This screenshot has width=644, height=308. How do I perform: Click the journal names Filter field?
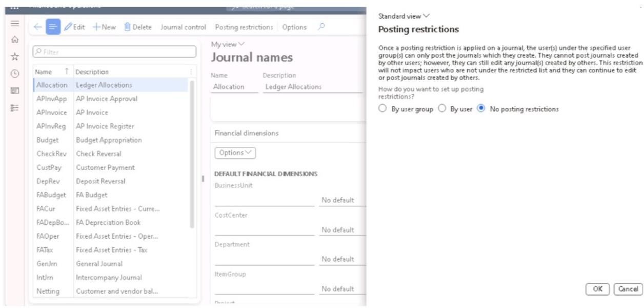[114, 52]
